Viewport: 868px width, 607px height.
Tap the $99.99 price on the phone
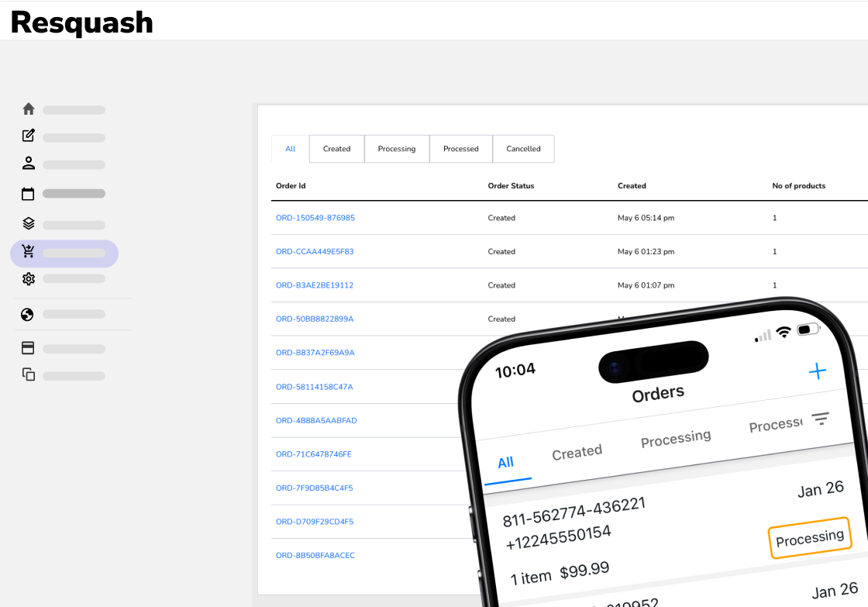(x=584, y=570)
